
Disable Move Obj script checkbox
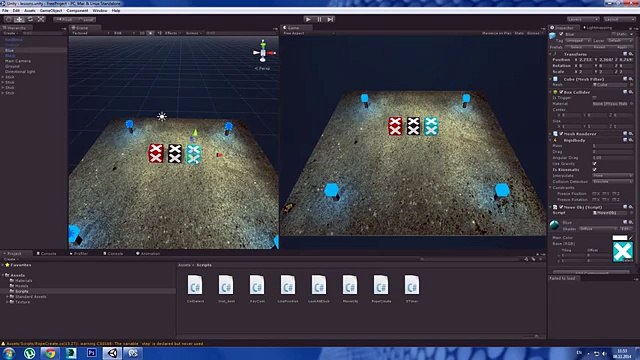[561, 207]
